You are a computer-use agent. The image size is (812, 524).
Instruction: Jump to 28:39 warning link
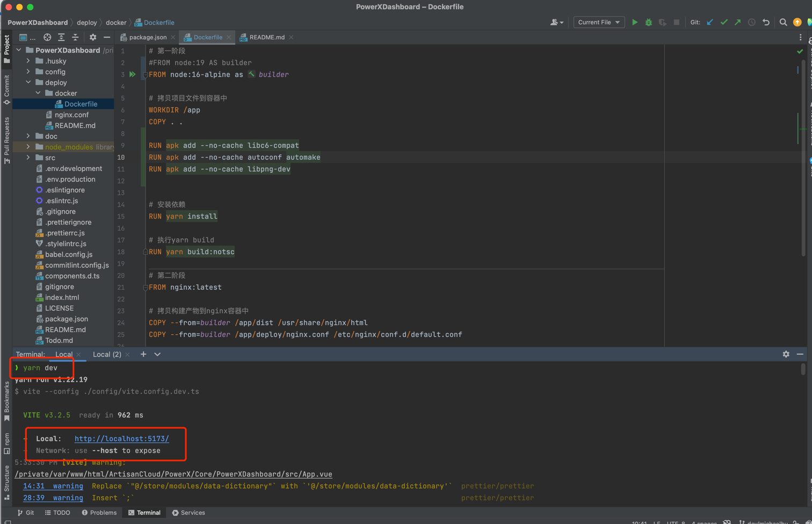click(x=53, y=498)
